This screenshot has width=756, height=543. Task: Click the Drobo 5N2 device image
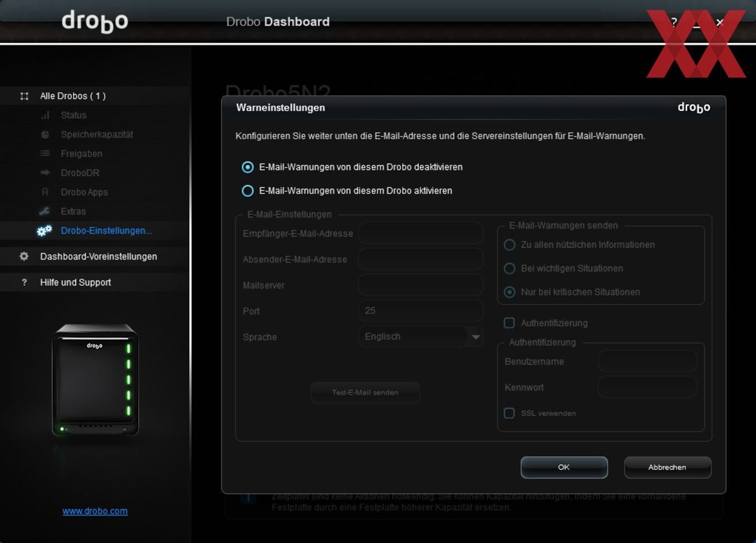pyautogui.click(x=95, y=380)
